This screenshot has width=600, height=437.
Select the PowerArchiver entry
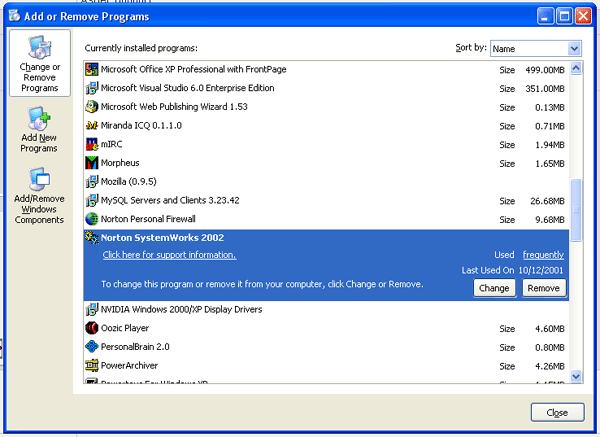[326, 366]
